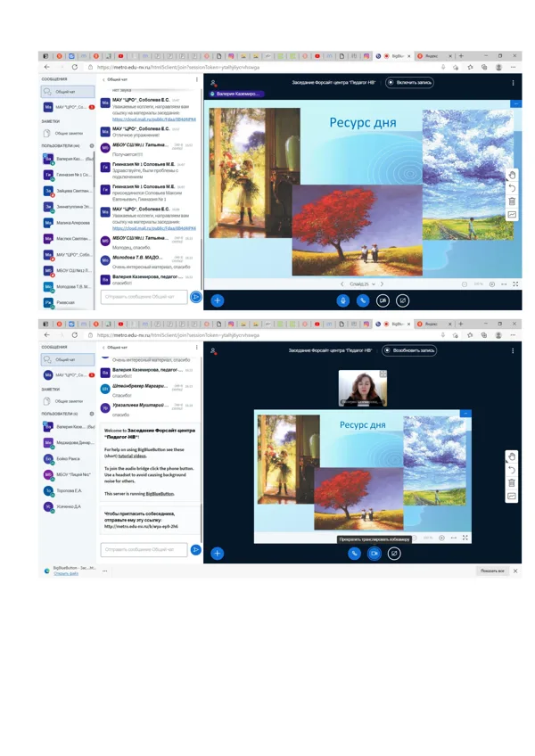The image size is (535, 756).
Task: Select hand pan tool in window showing webcam
Action: (x=512, y=456)
